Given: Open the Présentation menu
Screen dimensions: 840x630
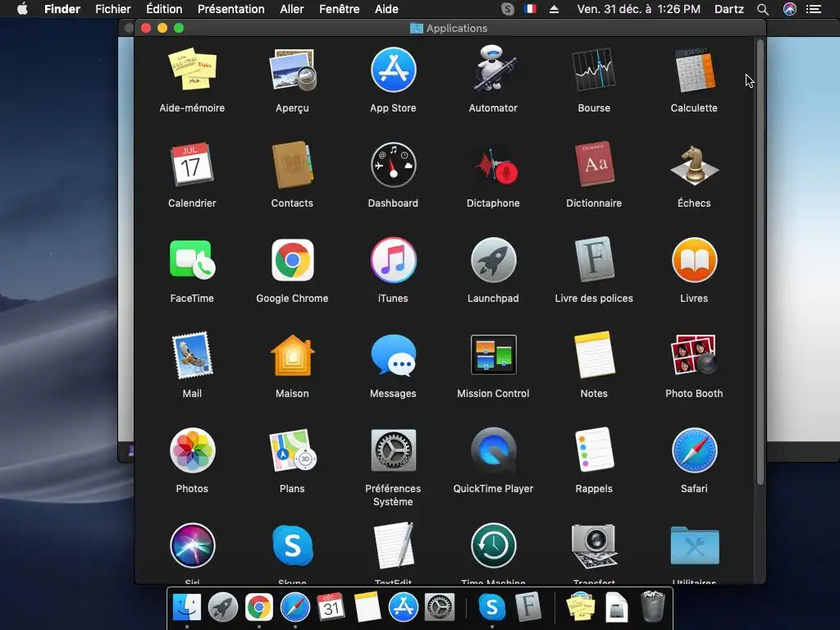Looking at the screenshot, I should click(x=231, y=9).
